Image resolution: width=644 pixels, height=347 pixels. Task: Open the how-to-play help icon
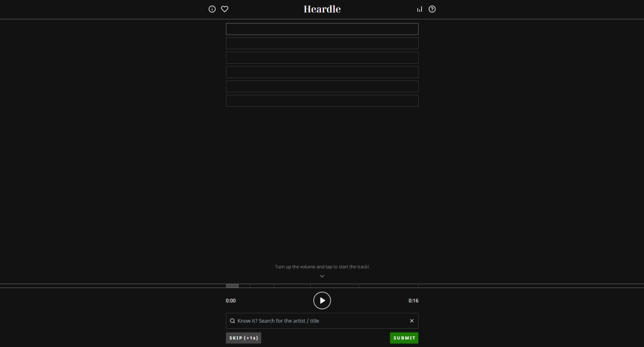432,9
